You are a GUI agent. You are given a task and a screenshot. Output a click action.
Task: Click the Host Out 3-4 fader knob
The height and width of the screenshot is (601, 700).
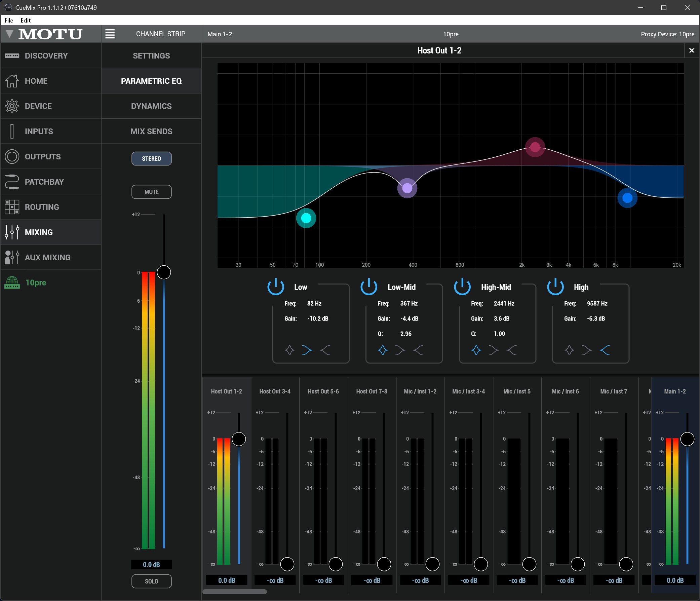point(287,564)
